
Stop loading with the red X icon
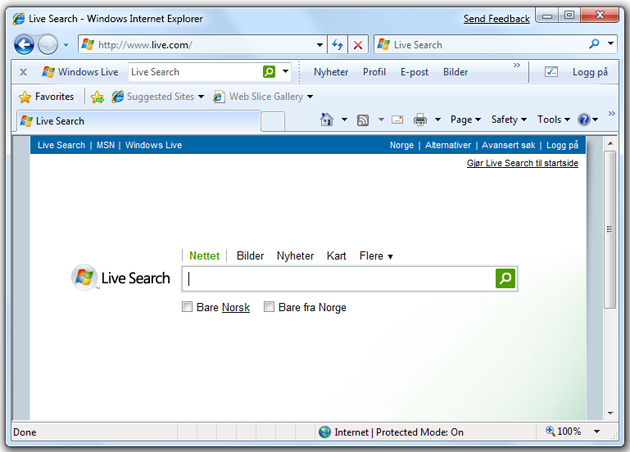point(358,45)
